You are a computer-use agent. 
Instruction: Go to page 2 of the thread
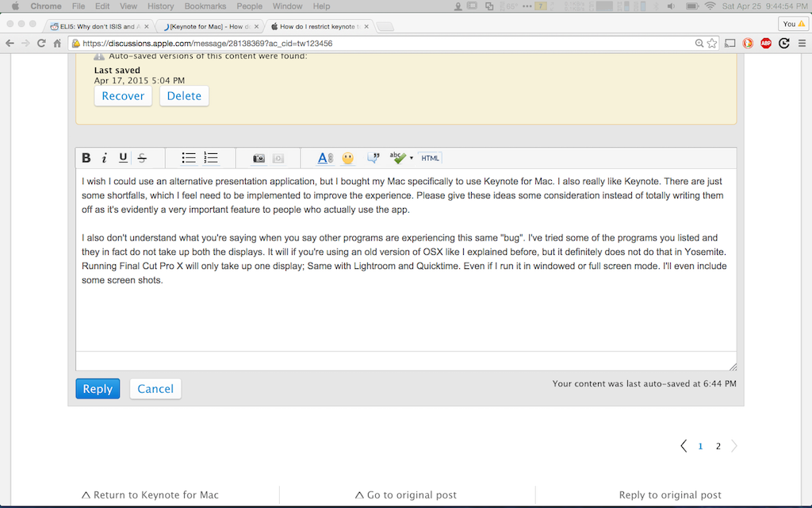click(x=718, y=446)
